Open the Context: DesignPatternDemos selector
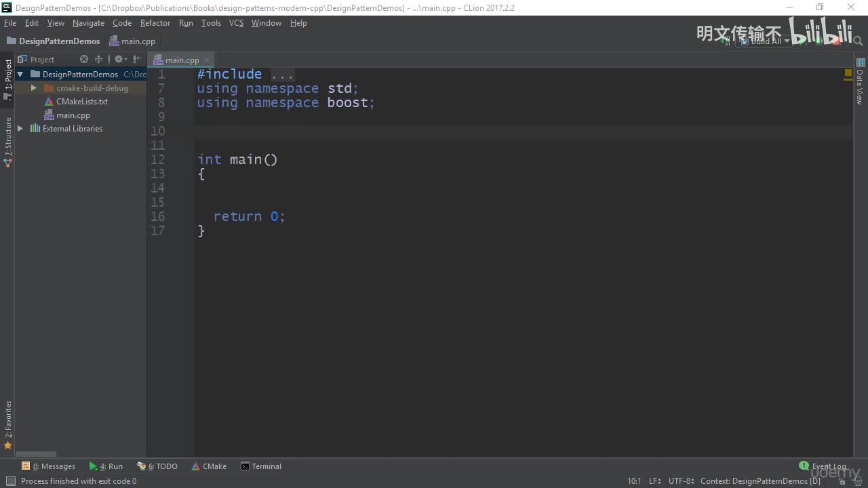868x488 pixels. point(760,481)
